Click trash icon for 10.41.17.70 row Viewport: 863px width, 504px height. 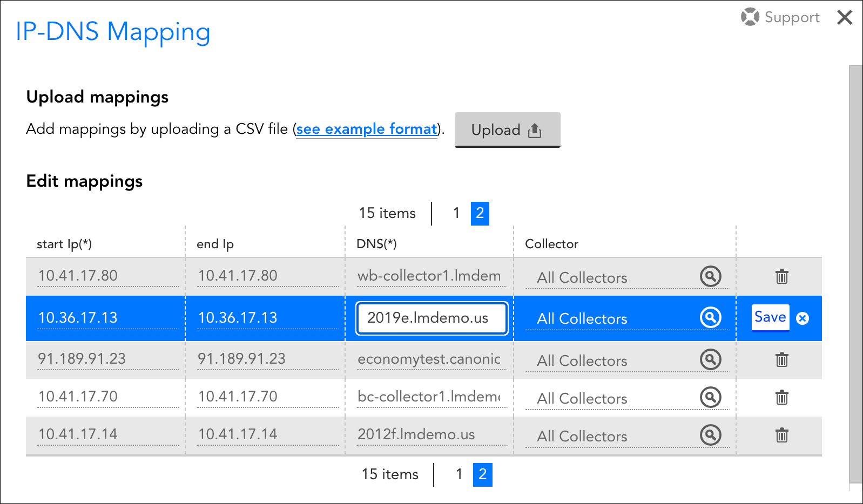(x=781, y=398)
